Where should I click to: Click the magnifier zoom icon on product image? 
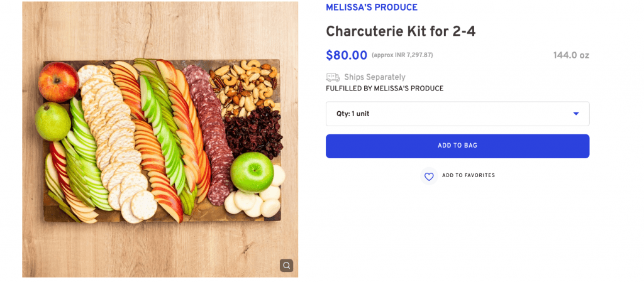point(286,265)
